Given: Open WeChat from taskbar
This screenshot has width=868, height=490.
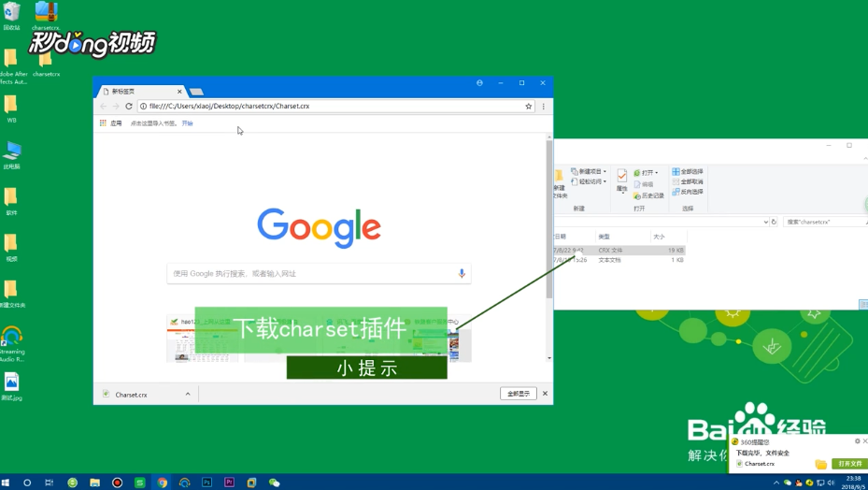Looking at the screenshot, I should click(274, 483).
